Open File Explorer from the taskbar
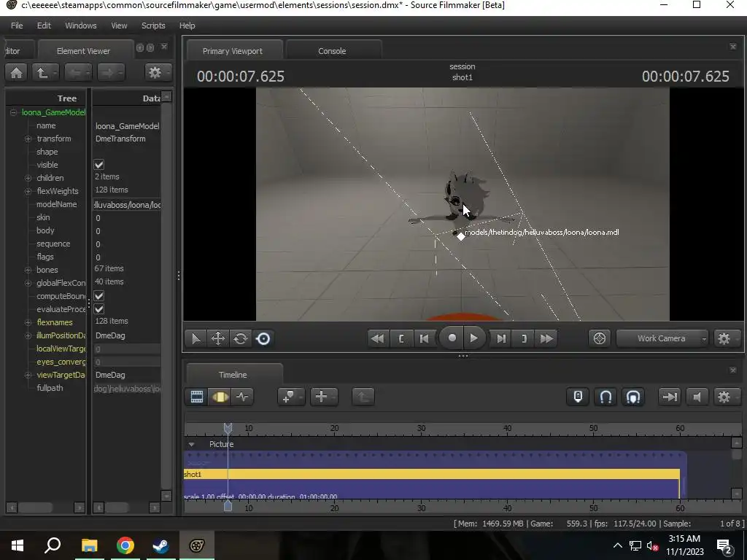 coord(90,545)
